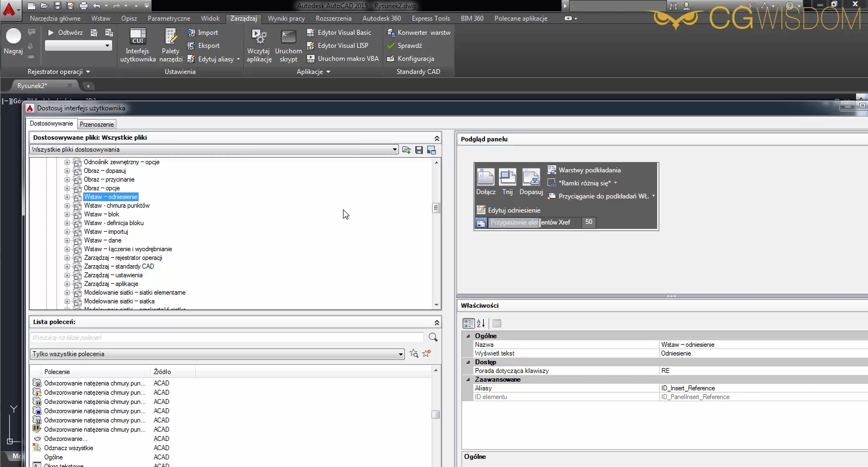Click the search magnifier in Lista poleceń
The width and height of the screenshot is (868, 467).
click(x=433, y=338)
